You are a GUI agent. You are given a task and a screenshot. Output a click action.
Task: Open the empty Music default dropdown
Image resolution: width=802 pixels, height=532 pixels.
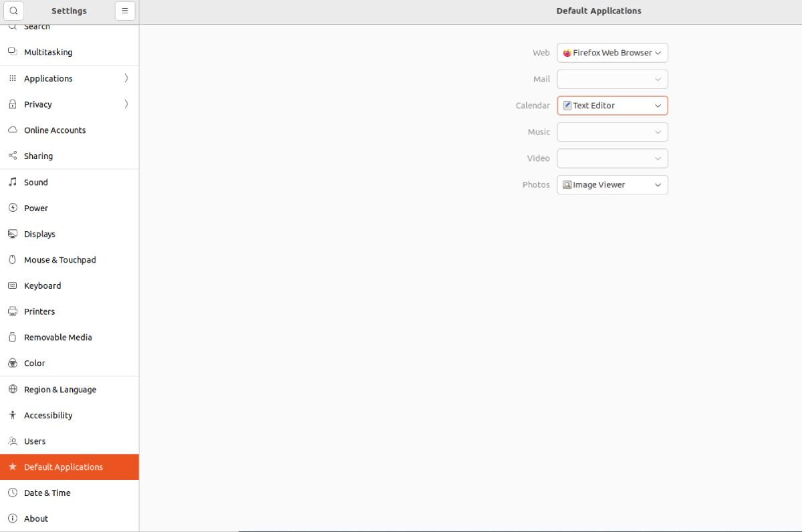click(612, 132)
